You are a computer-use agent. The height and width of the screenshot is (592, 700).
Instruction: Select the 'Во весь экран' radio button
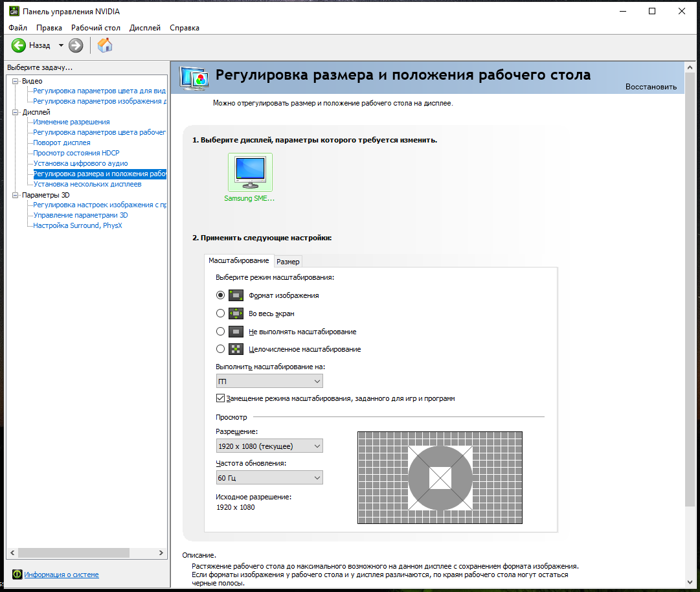pyautogui.click(x=220, y=313)
